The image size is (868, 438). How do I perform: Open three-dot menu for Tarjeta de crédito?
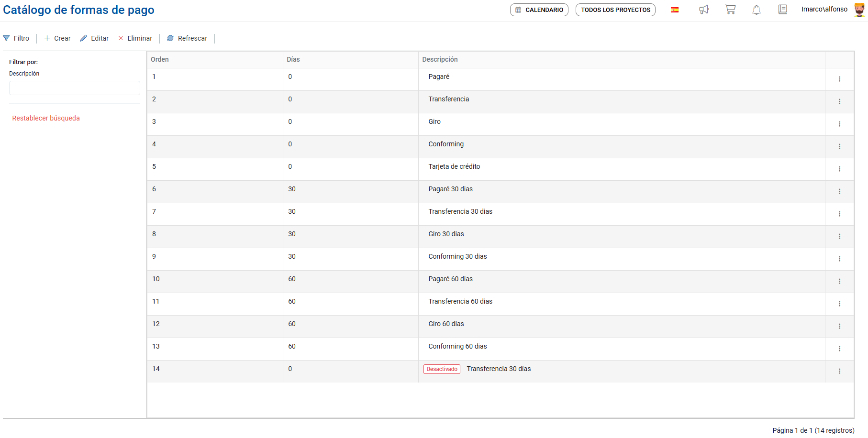click(839, 169)
